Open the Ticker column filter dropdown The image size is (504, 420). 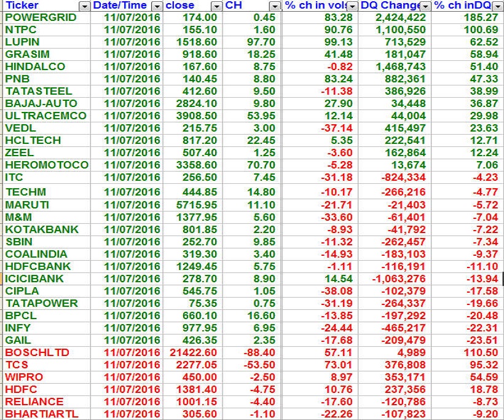pyautogui.click(x=84, y=6)
